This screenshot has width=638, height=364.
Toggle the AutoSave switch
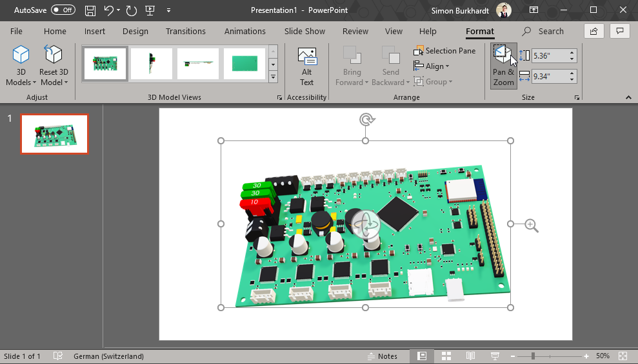coord(63,10)
